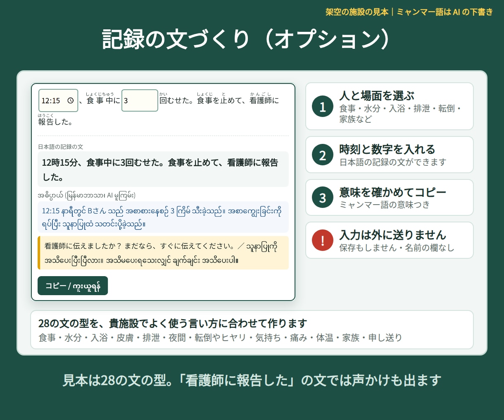
Task: Click the text 日本語の記録の文ができます
Action: pyautogui.click(x=393, y=162)
